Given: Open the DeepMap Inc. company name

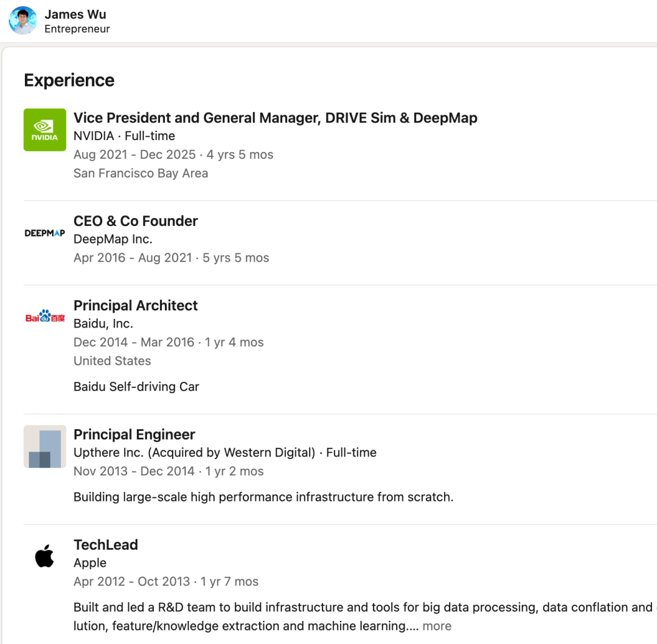Looking at the screenshot, I should coord(113,239).
